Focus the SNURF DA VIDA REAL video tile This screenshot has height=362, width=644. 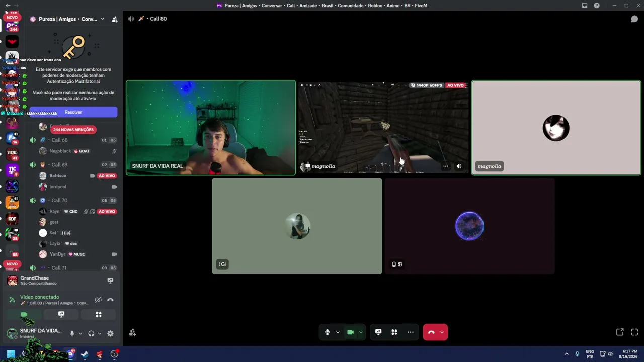tap(211, 128)
